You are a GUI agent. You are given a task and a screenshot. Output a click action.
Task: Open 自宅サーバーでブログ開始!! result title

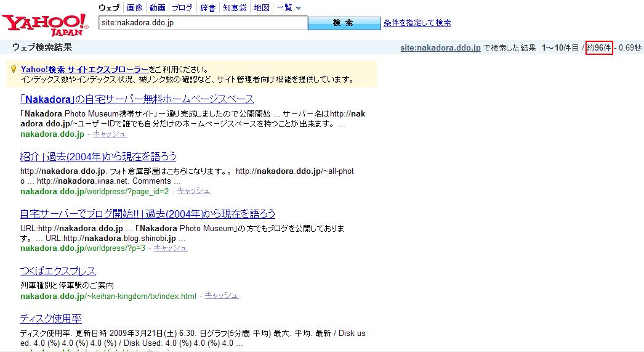[x=148, y=213]
